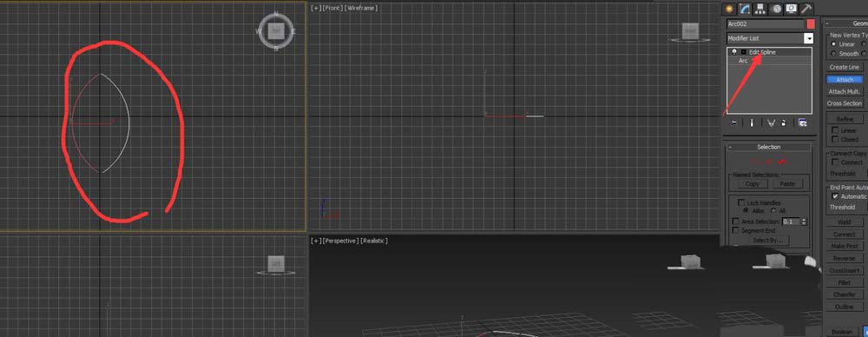Click the ViewCube in Top viewport
This screenshot has width=868, height=337.
pos(276,31)
